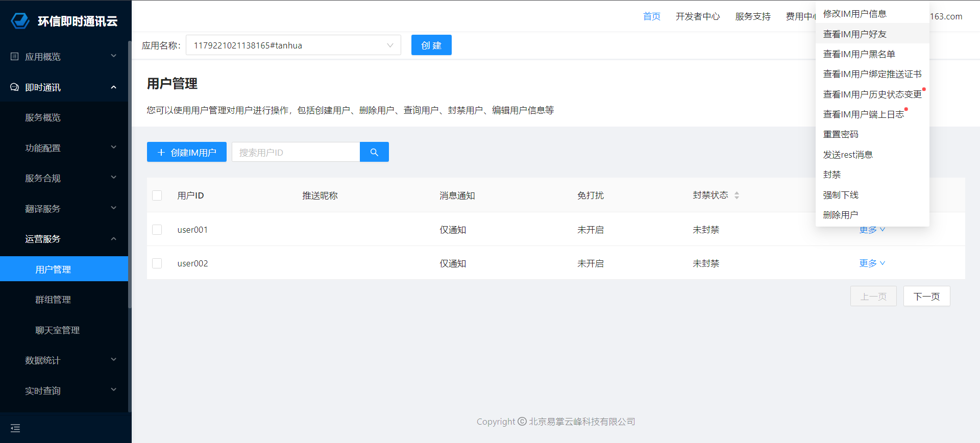Click the 免打扰 column header

click(590, 195)
